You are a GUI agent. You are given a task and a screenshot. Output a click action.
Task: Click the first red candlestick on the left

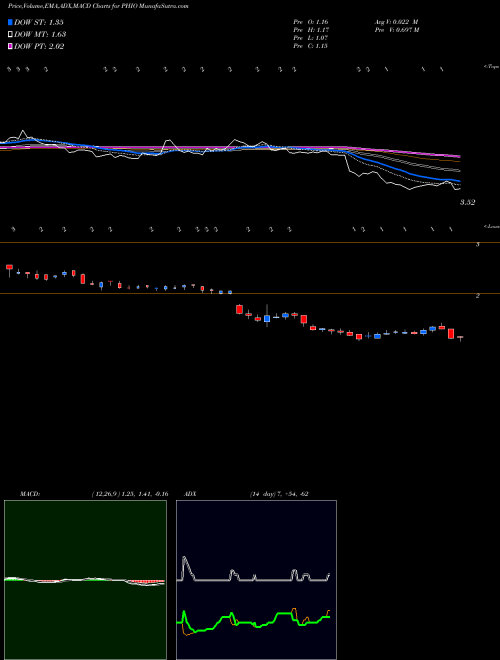click(x=9, y=269)
